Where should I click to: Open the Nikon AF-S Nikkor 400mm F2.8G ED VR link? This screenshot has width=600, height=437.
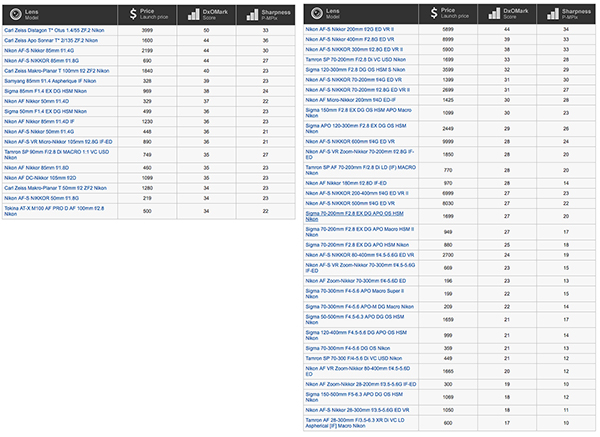(x=350, y=39)
